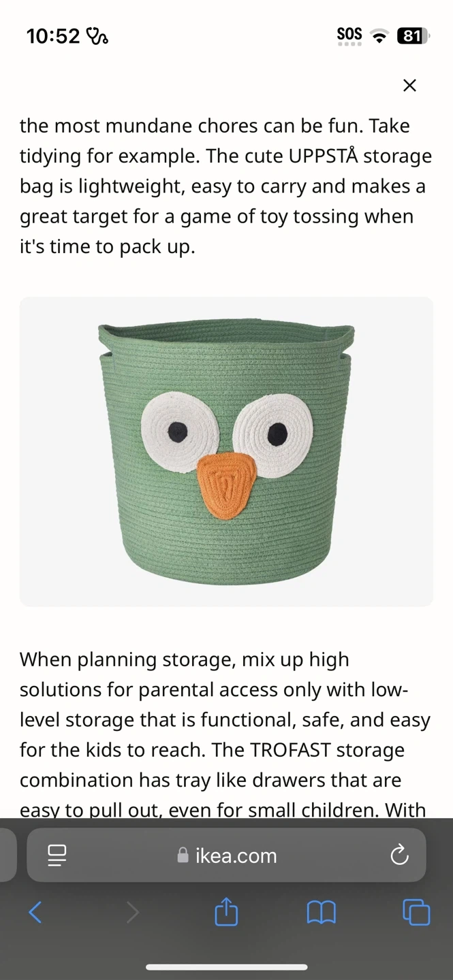Show all open tabs icon
453x980 pixels.
(x=416, y=912)
